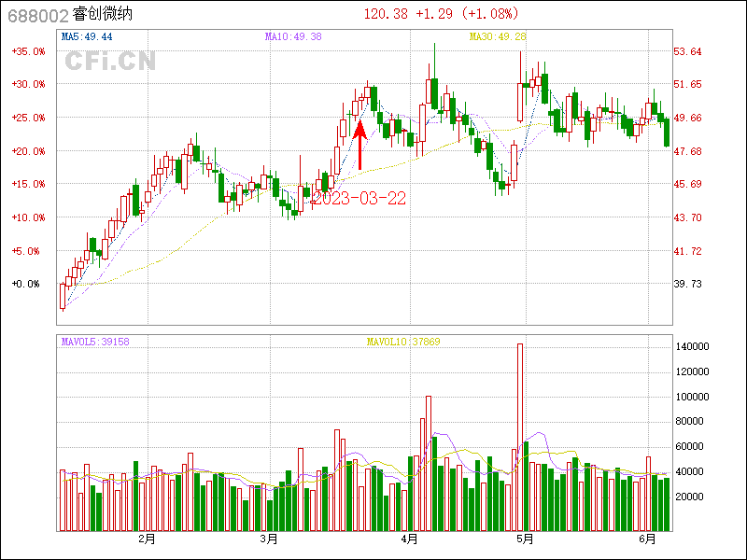The image size is (747, 560).
Task: Select the 2023-03-22 date annotation
Action: [x=359, y=199]
